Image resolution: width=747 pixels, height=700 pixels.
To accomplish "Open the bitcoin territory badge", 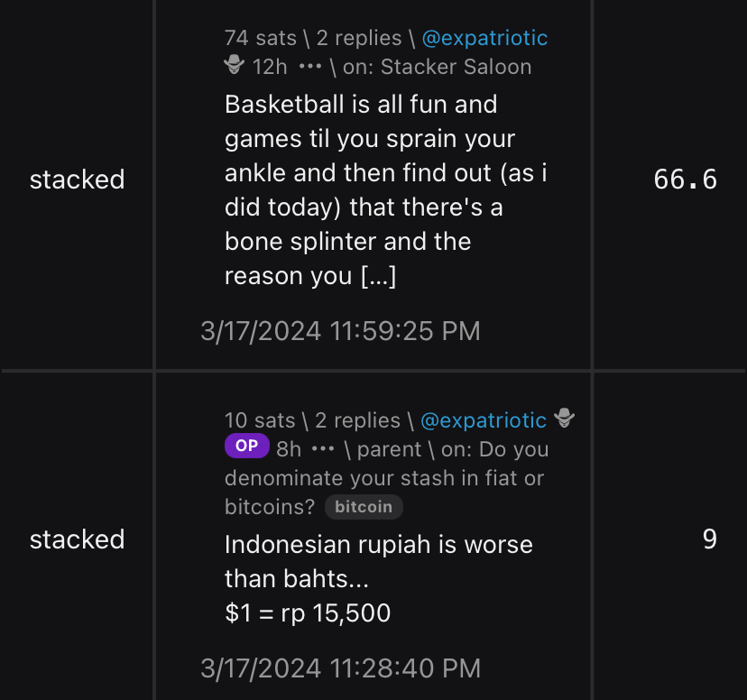I will [364, 507].
